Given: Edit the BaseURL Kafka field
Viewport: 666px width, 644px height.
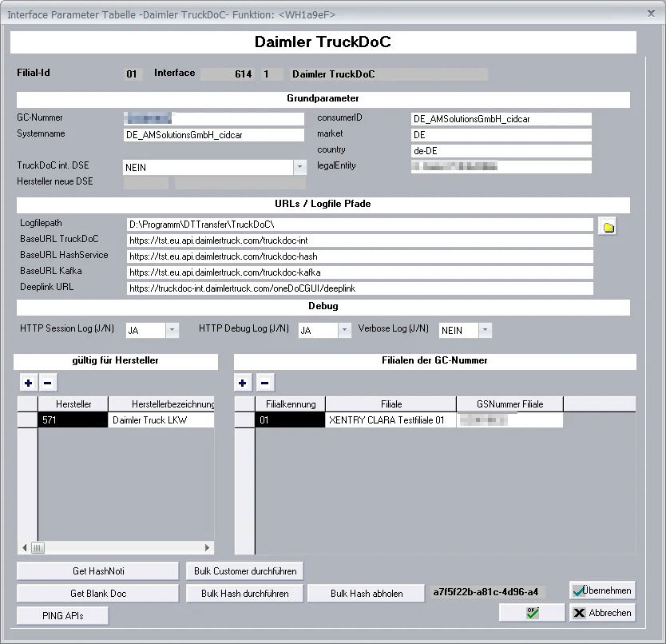Looking at the screenshot, I should [360, 272].
